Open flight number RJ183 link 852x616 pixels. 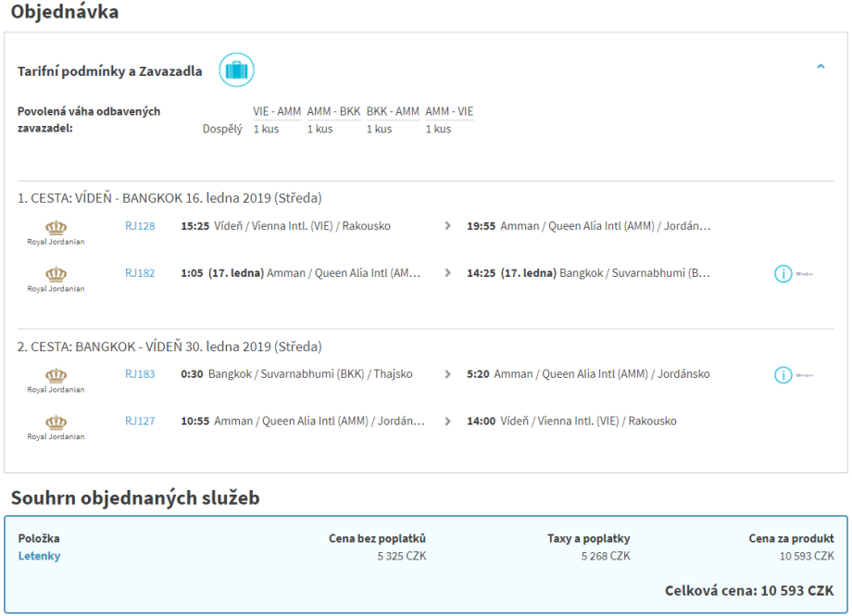[x=140, y=374]
